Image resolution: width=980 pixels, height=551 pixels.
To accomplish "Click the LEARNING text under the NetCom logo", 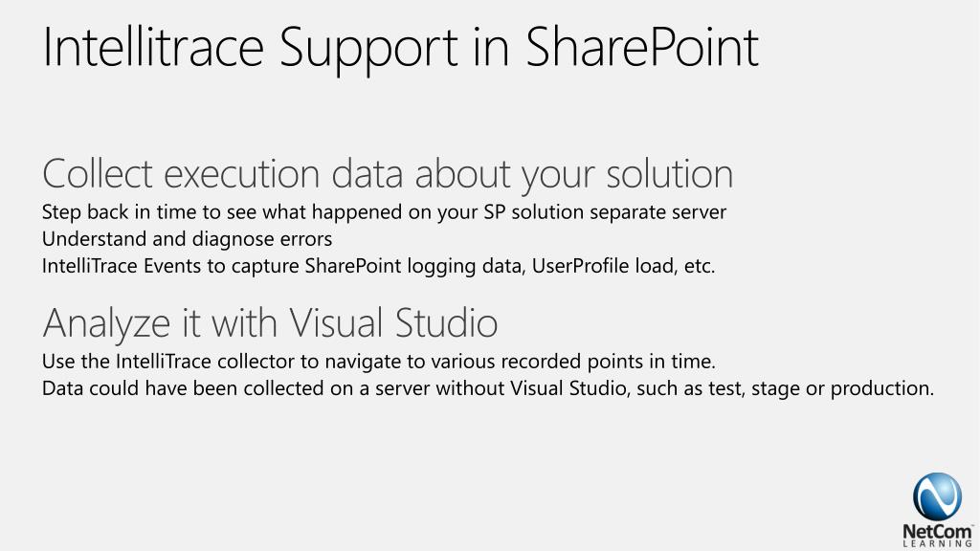I will [x=938, y=544].
